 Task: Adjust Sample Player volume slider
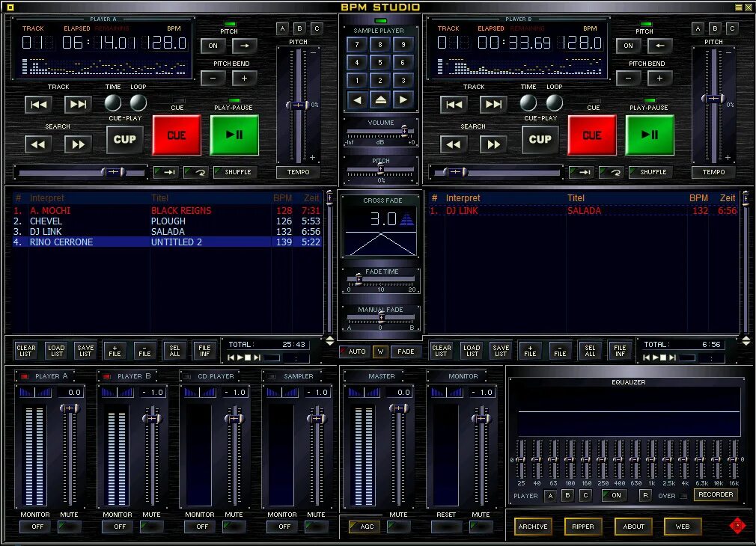pos(404,130)
